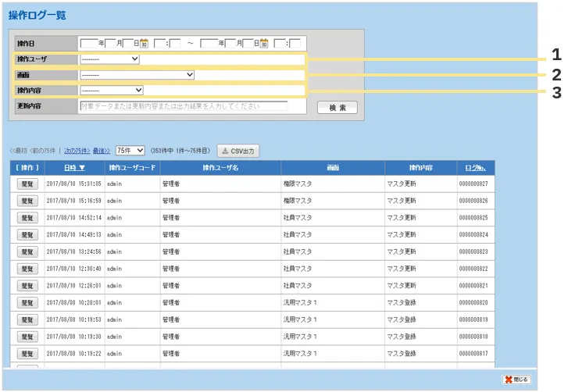Screen dimensions: 568x392
Task: Expand the 操作内容 dropdown
Action: click(111, 91)
